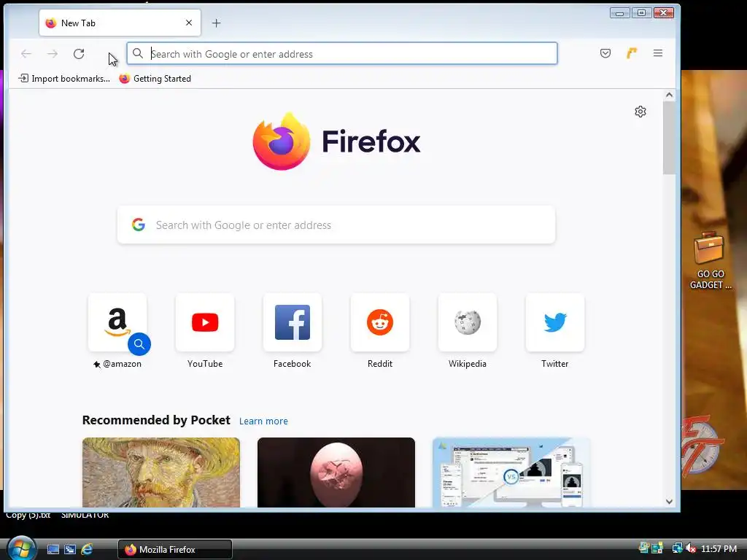
Task: Click the muted volume tray icon
Action: tap(692, 548)
